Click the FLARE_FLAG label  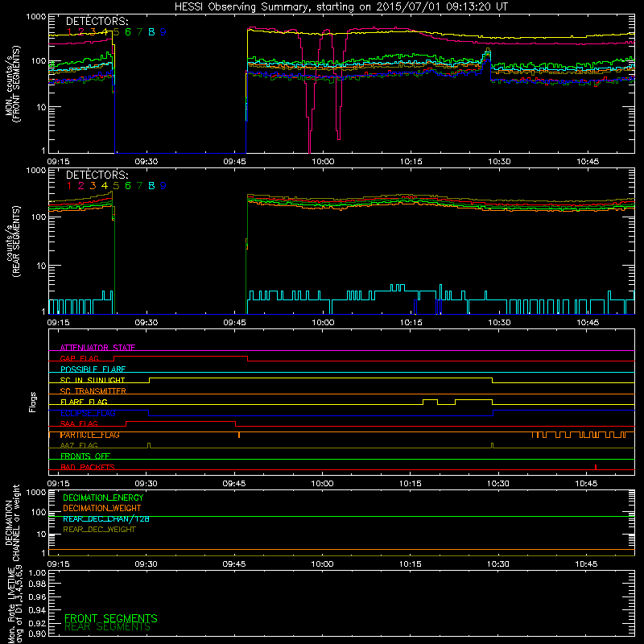click(x=84, y=402)
